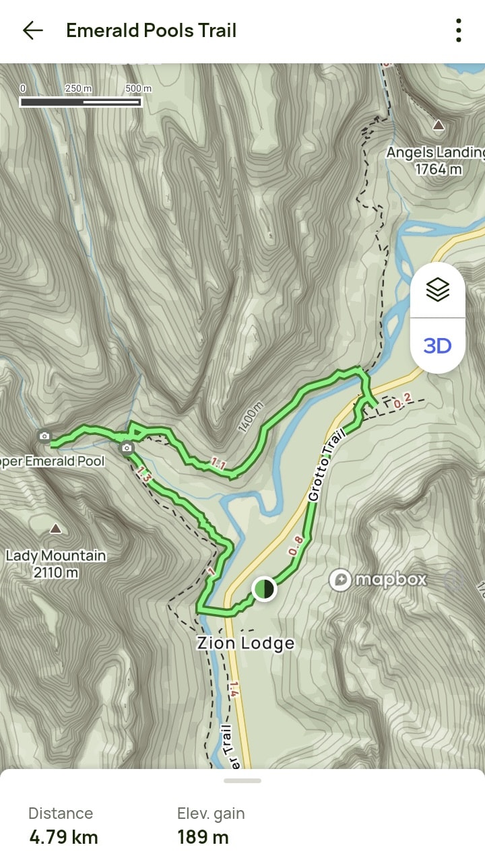This screenshot has width=485, height=868.
Task: Toggle the 3D map view
Action: [438, 346]
